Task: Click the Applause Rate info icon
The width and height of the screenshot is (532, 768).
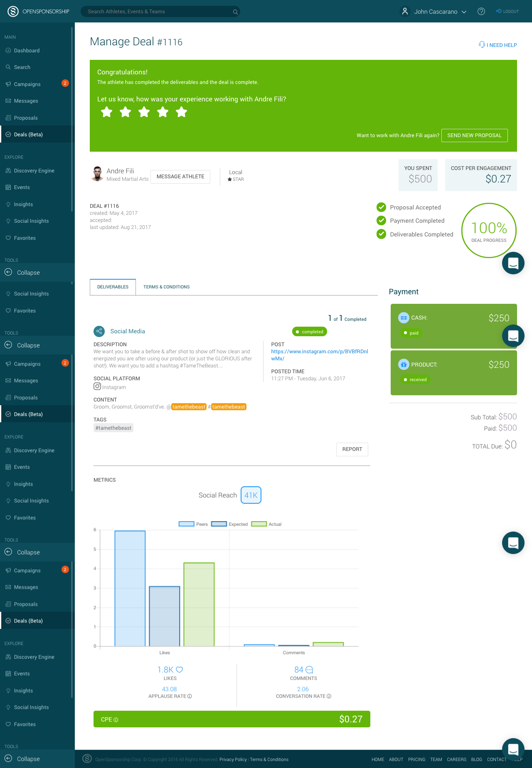Action: [190, 696]
